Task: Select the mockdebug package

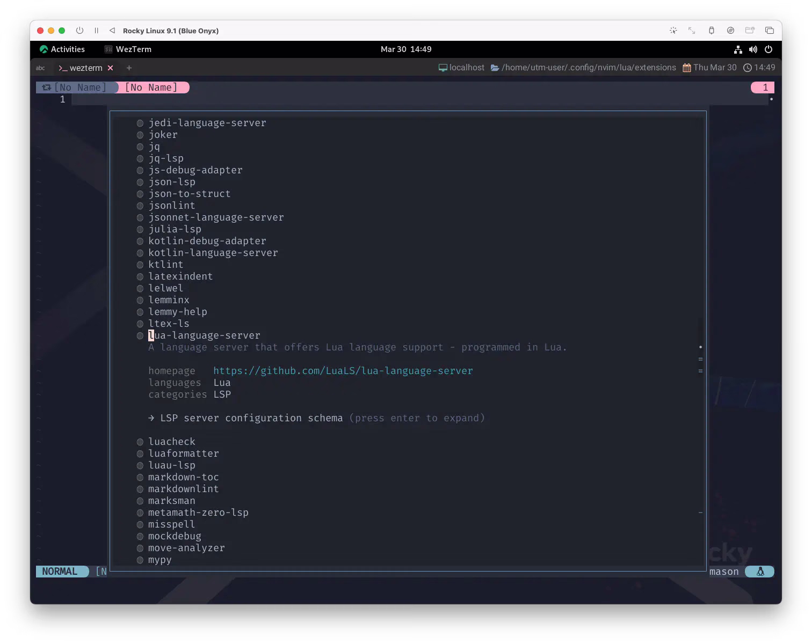Action: (175, 536)
